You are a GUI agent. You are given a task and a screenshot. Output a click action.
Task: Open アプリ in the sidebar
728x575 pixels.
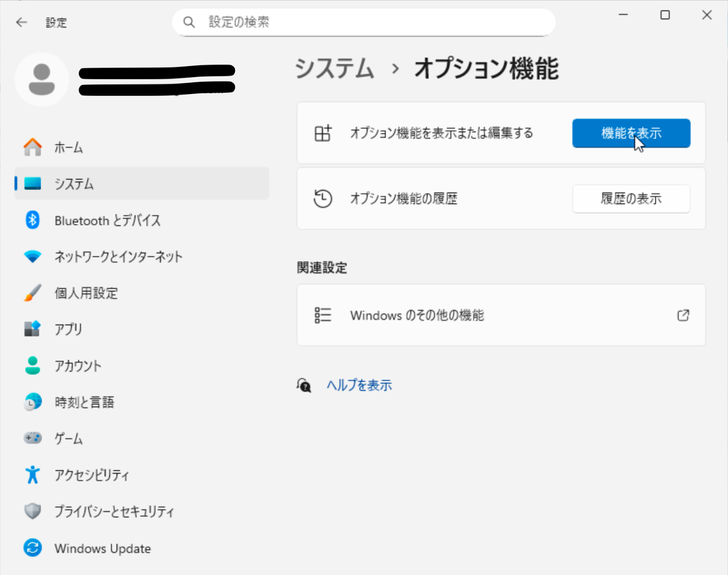coord(141,329)
